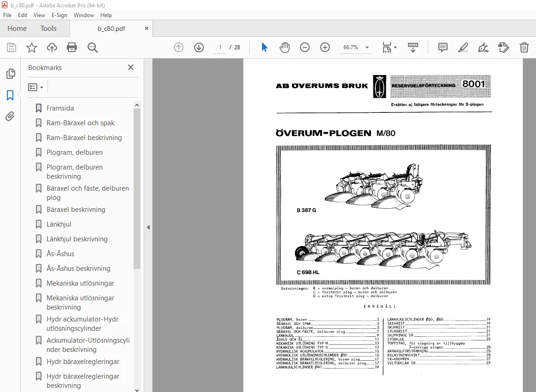Activate the Hand pan tool

[285, 47]
